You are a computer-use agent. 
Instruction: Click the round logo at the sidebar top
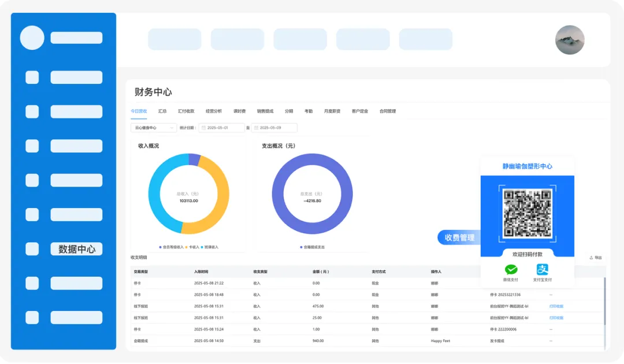pyautogui.click(x=32, y=38)
